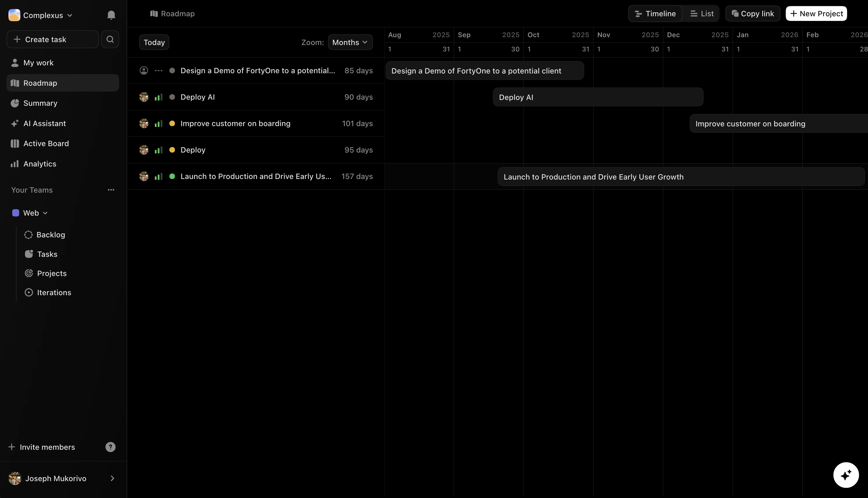The width and height of the screenshot is (868, 498).
Task: Switch to List view
Action: [702, 14]
